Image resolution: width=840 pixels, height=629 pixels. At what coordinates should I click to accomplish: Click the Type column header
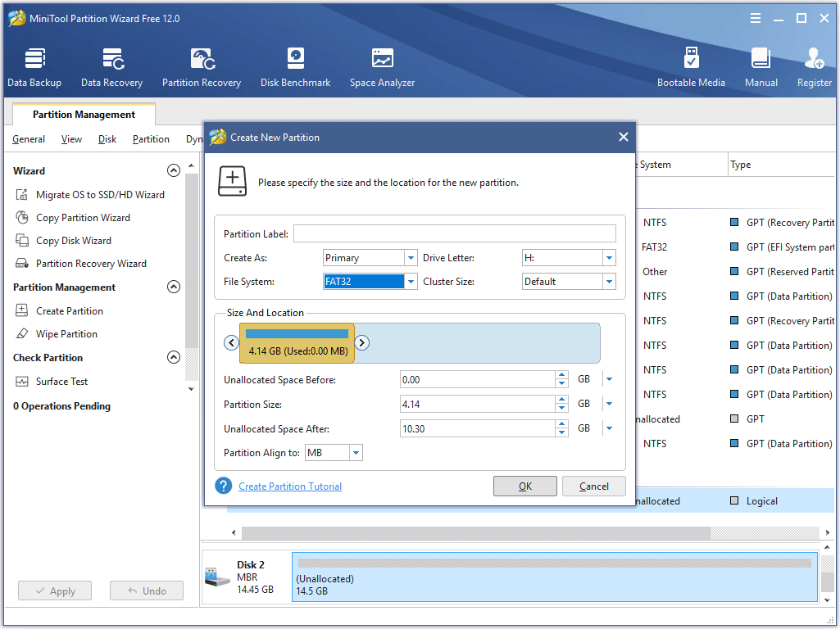pyautogui.click(x=782, y=165)
